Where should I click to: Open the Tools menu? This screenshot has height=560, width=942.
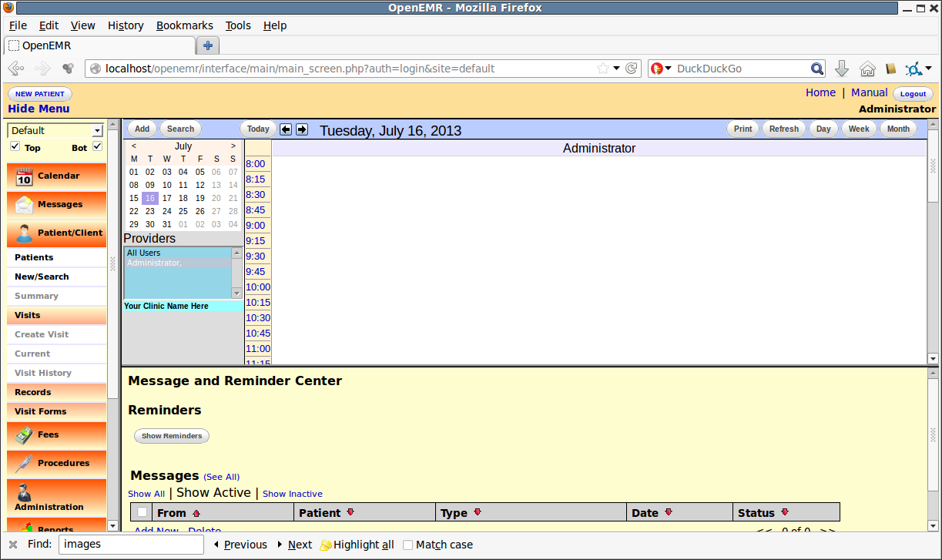tap(238, 25)
